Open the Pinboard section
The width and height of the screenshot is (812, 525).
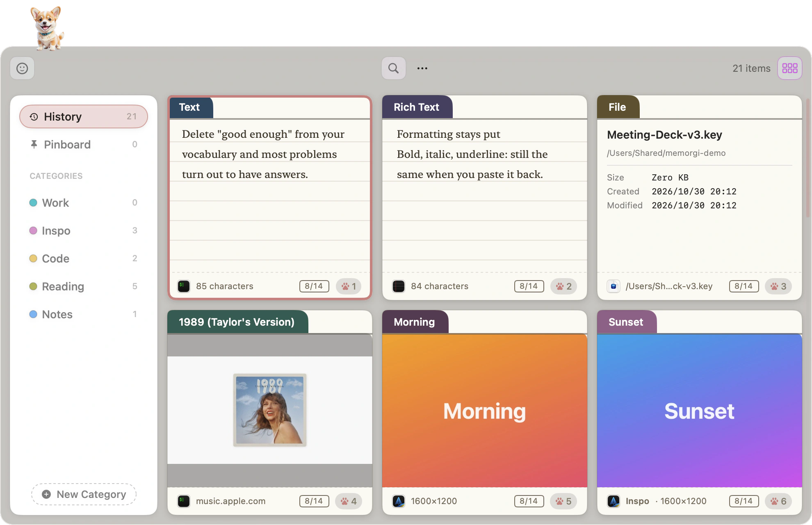(x=84, y=144)
